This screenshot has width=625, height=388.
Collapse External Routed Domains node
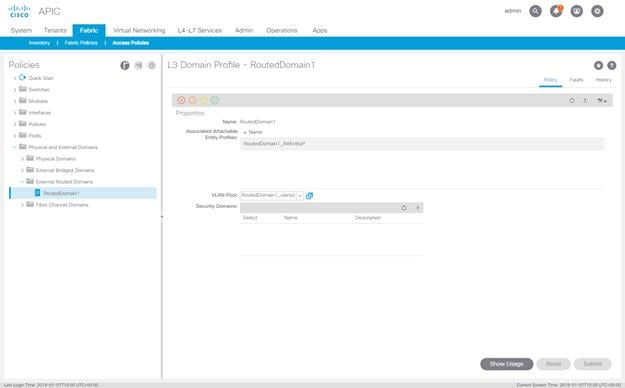click(x=22, y=182)
